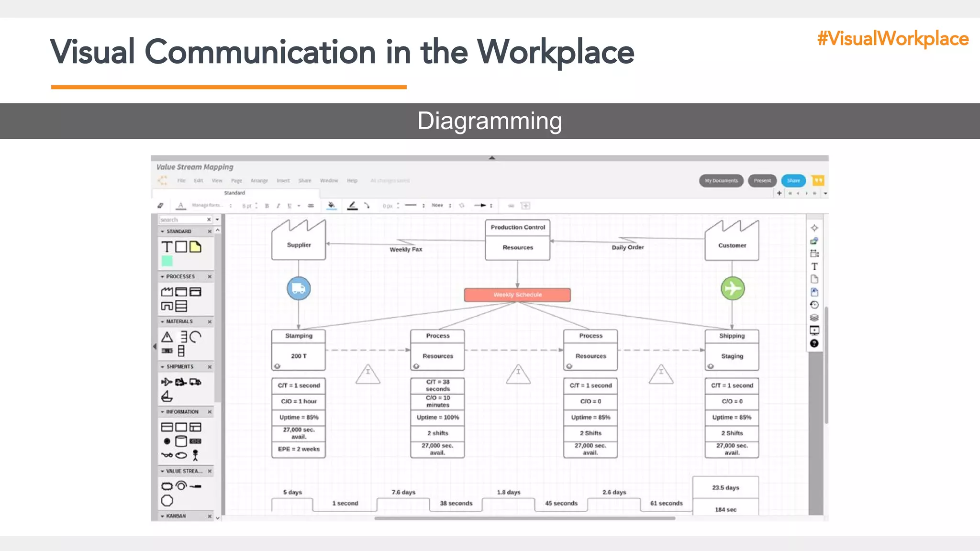
Task: Pick the inventory triangle shape in Materials
Action: tap(167, 337)
